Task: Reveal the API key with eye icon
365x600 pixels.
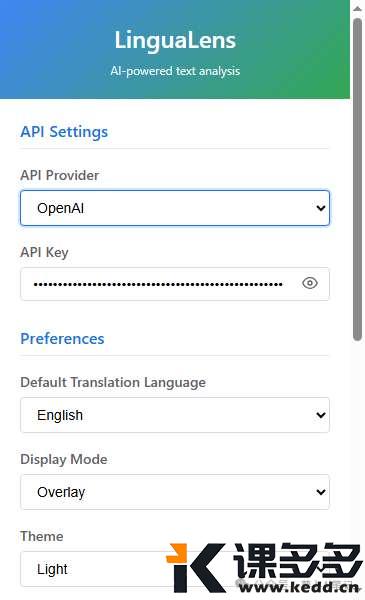Action: tap(310, 283)
